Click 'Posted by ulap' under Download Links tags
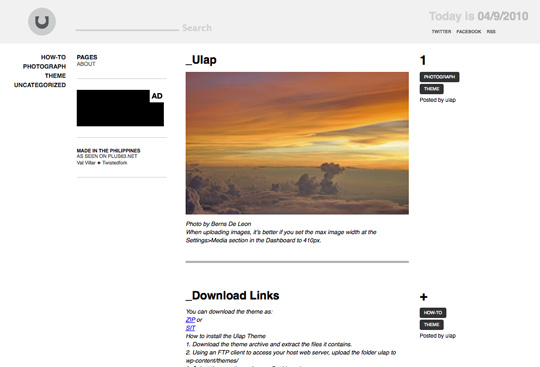This screenshot has height=367, width=540. 438,336
